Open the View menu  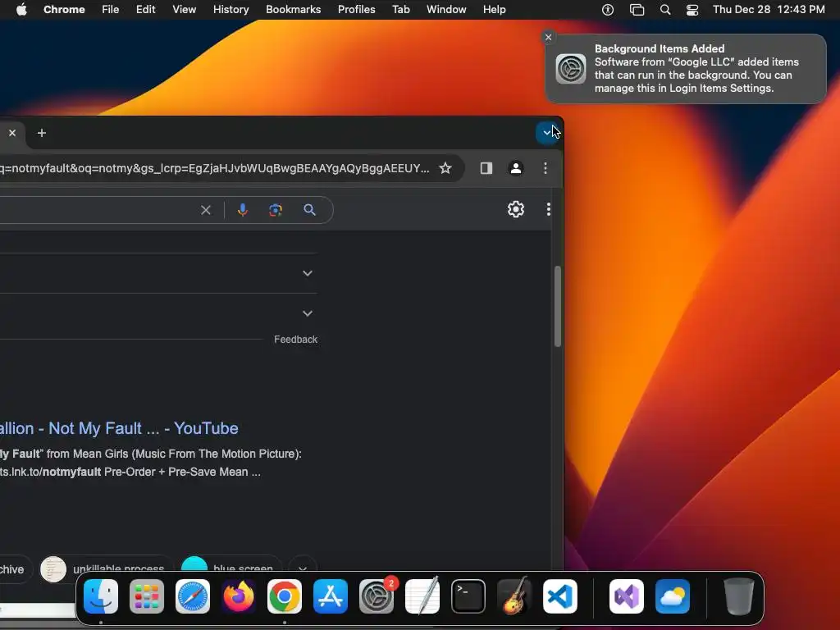pos(185,10)
